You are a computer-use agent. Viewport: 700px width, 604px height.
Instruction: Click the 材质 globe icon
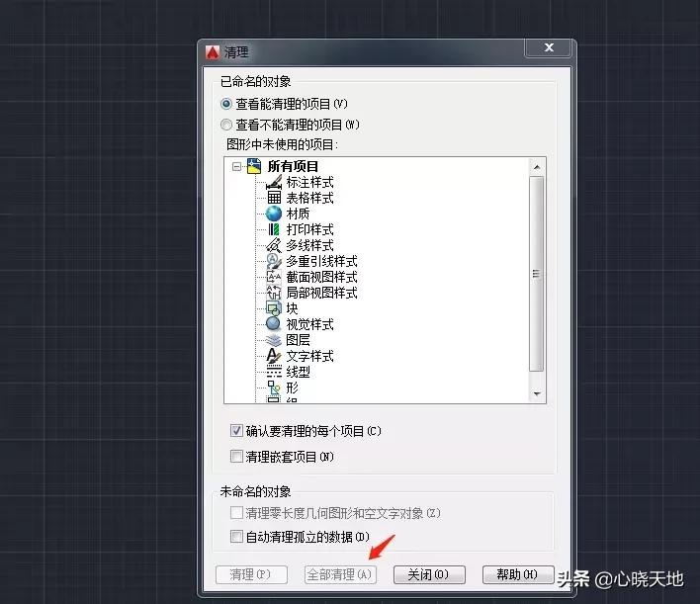(274, 214)
